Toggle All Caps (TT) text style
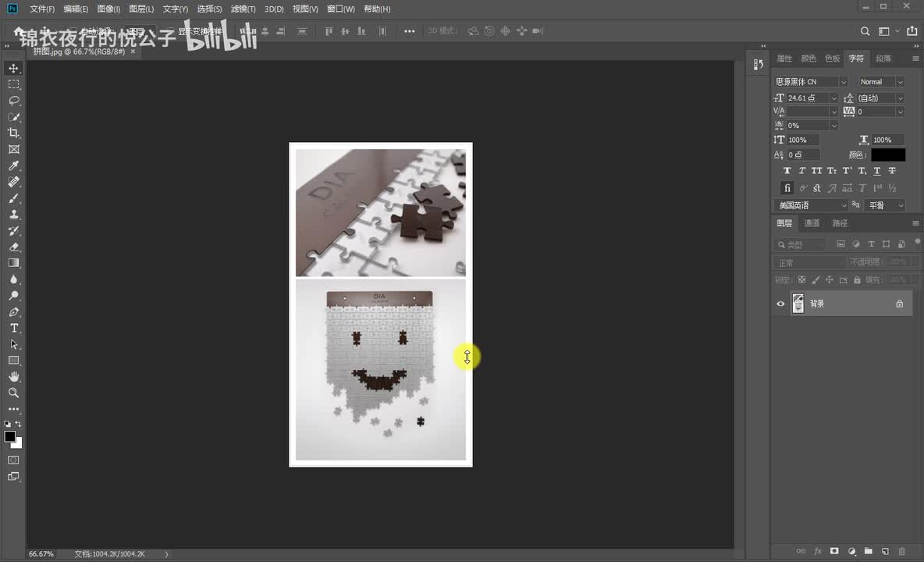Image resolution: width=924 pixels, height=562 pixels. click(x=817, y=171)
